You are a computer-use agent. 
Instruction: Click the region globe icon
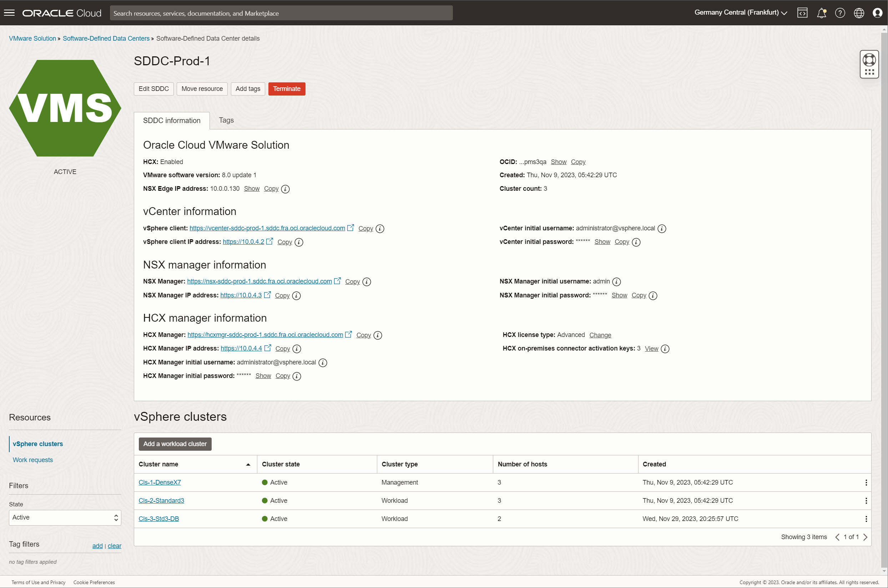tap(859, 12)
